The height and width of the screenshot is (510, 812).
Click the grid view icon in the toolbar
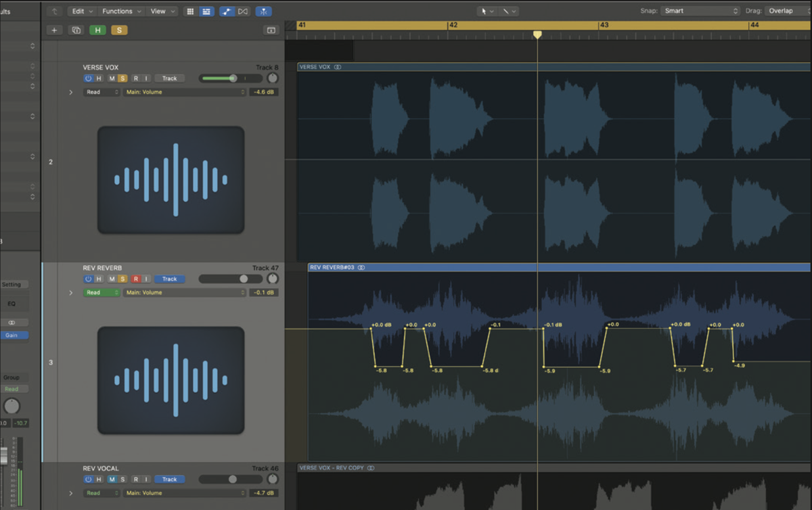coord(189,11)
